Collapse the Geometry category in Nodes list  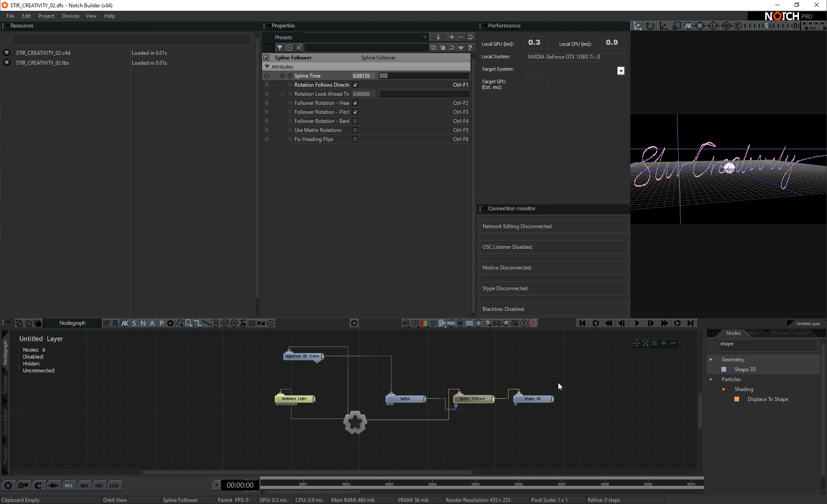(x=711, y=360)
